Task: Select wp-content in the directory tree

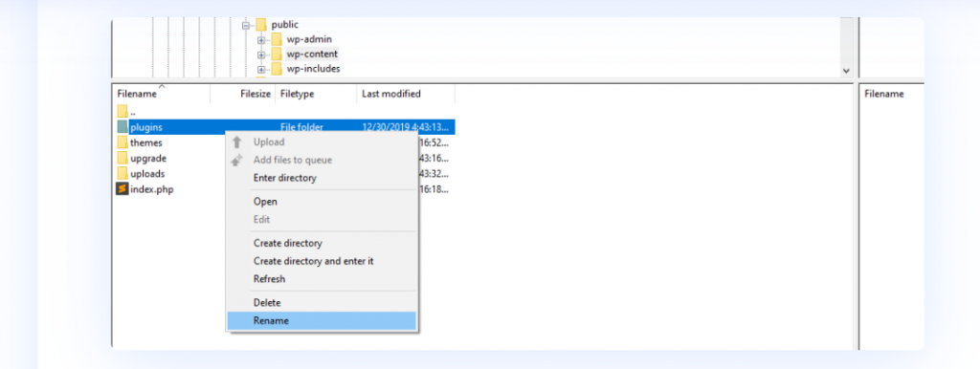Action: tap(313, 54)
